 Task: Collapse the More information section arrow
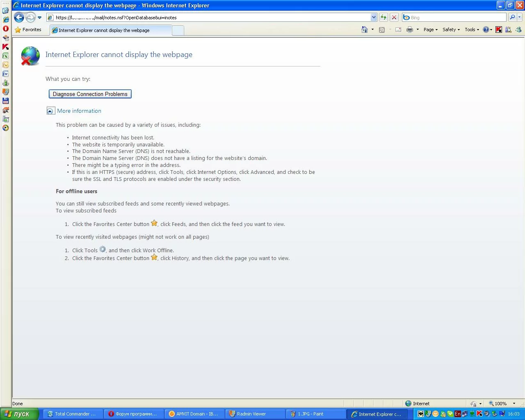[x=50, y=111]
